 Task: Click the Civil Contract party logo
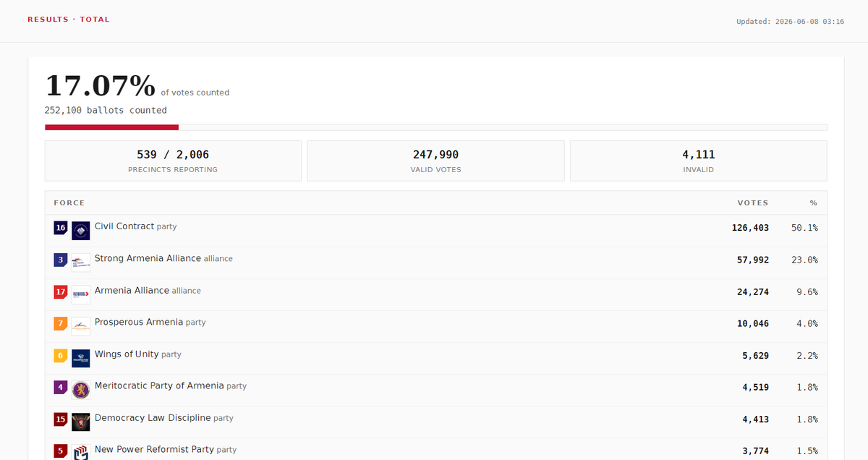point(81,231)
